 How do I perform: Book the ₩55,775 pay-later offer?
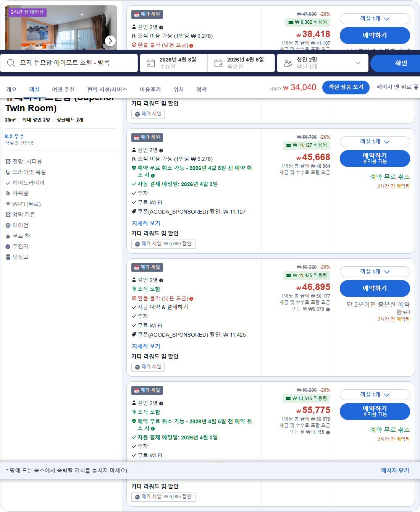coord(375,412)
